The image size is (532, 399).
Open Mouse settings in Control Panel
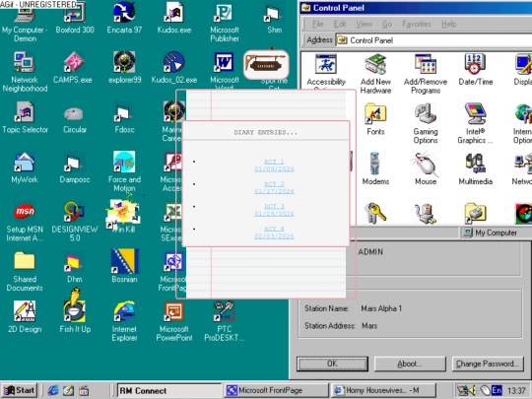tap(426, 169)
